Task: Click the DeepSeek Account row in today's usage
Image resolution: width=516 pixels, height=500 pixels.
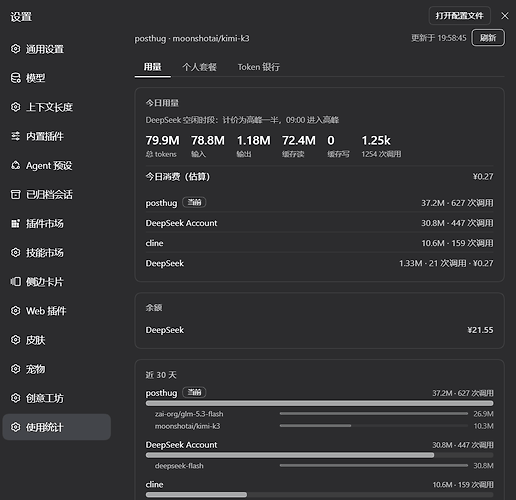Action: (319, 223)
